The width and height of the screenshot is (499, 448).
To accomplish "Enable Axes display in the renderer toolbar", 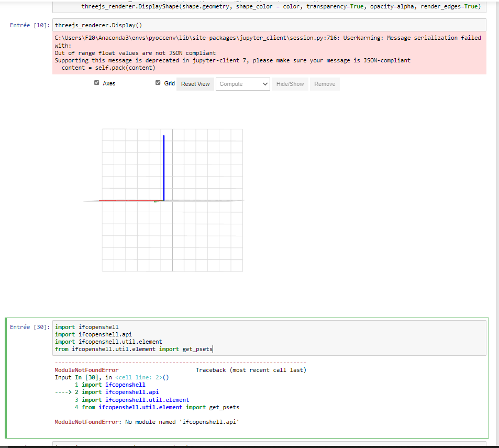I will 97,83.
